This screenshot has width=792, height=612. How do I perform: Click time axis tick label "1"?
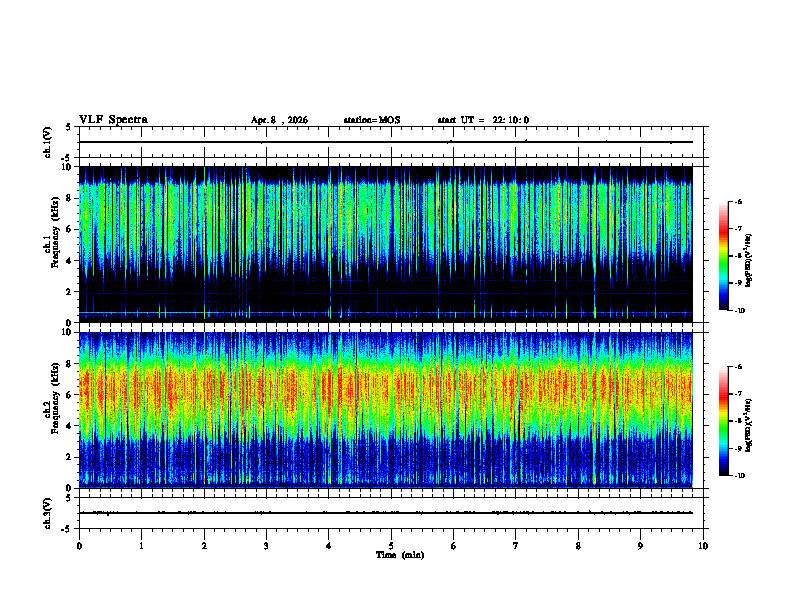tap(141, 546)
